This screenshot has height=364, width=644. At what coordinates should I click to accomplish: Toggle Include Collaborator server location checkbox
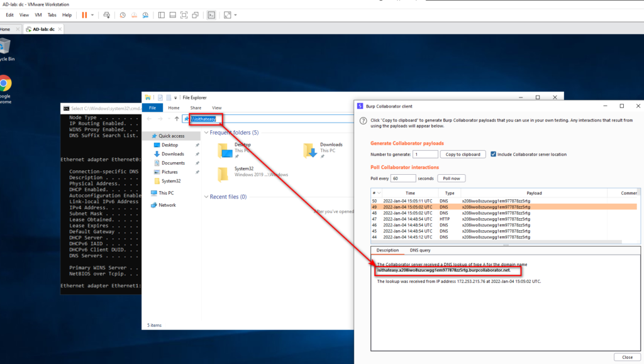493,154
